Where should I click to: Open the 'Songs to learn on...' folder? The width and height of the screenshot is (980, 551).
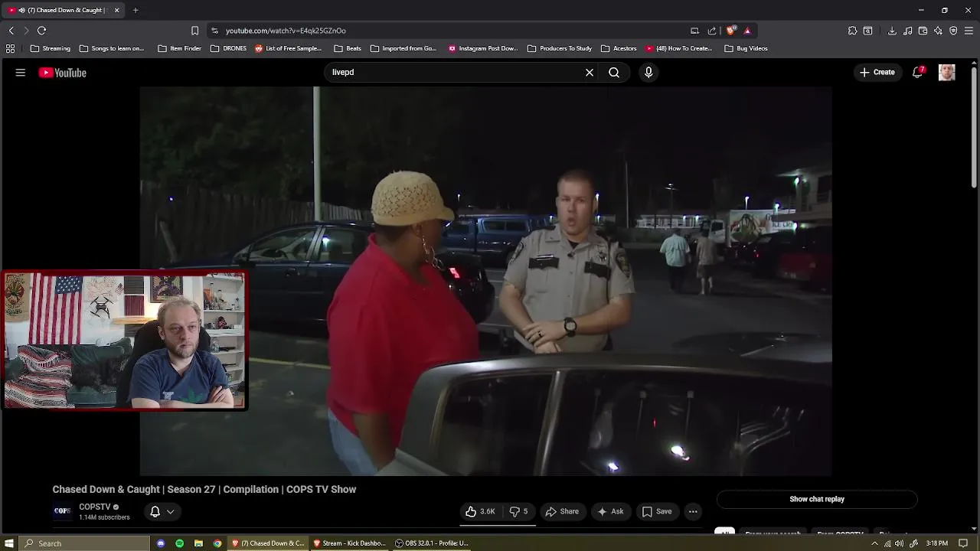112,48
